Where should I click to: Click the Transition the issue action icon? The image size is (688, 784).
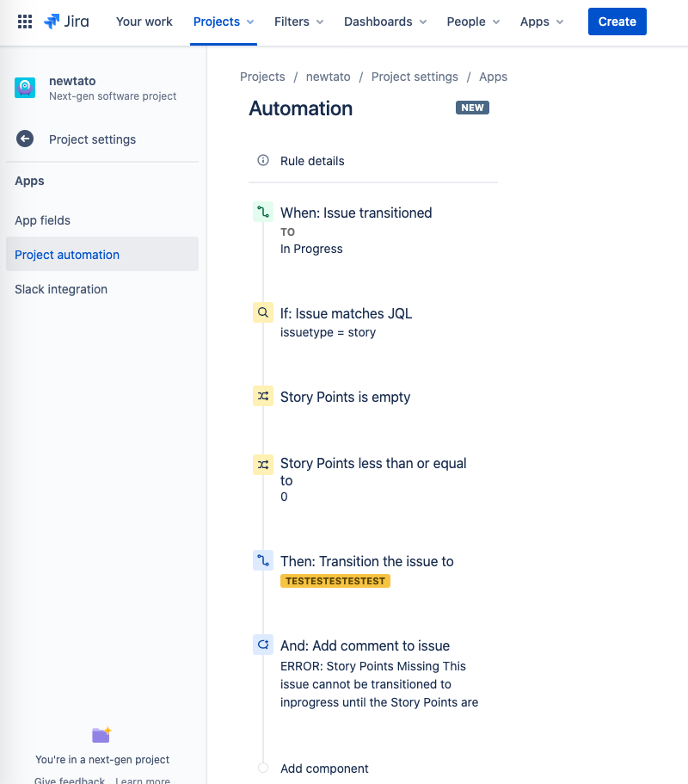click(x=263, y=560)
